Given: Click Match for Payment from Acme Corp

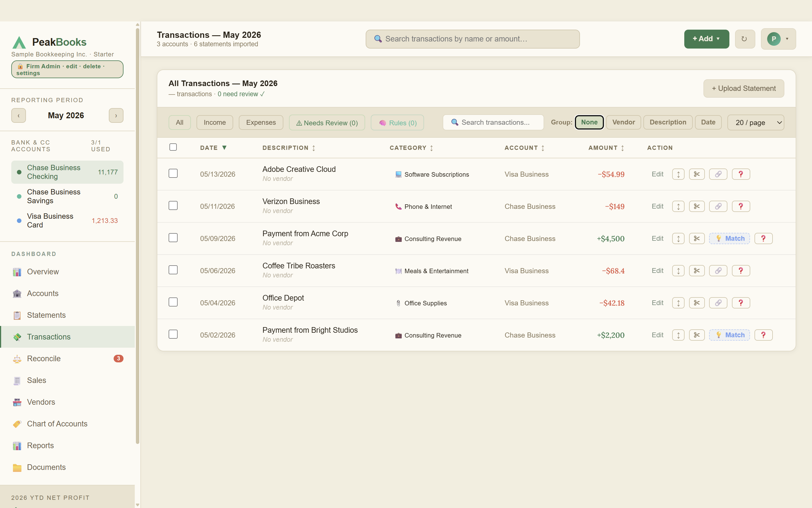Looking at the screenshot, I should 729,238.
